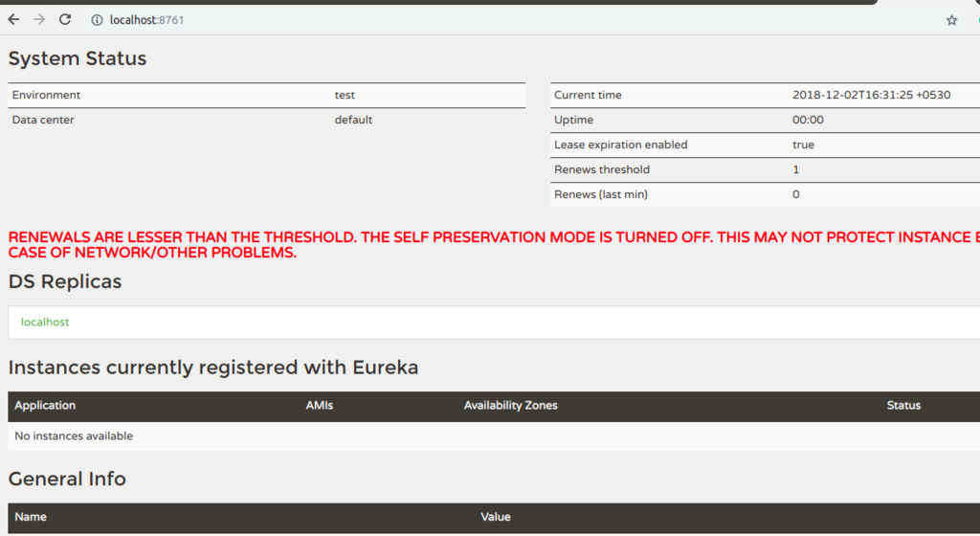Image resolution: width=980 pixels, height=536 pixels.
Task: Bookmark this page with the star icon
Action: tap(951, 20)
